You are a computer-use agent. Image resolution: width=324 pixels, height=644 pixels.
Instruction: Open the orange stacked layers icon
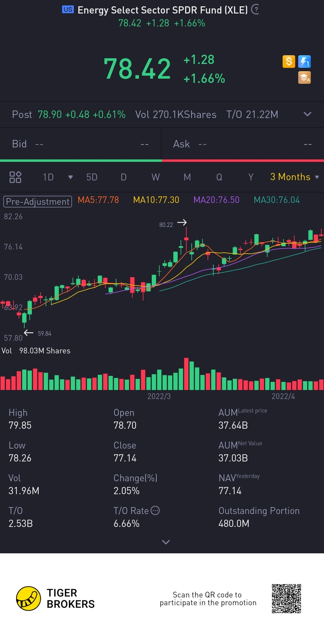(304, 77)
